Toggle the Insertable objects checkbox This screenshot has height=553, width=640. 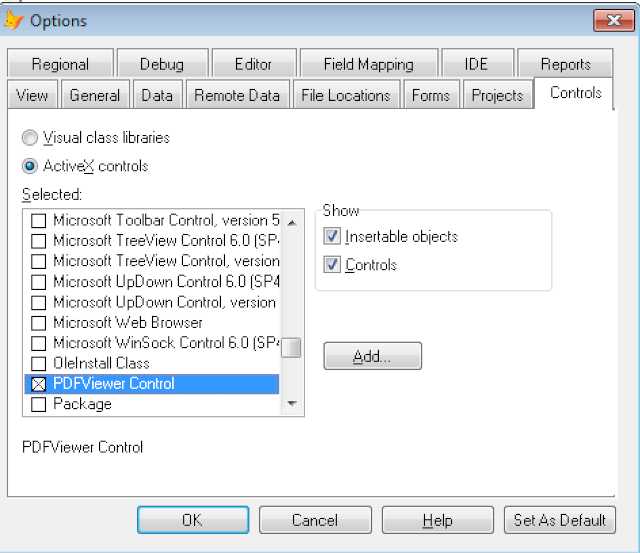tap(332, 237)
